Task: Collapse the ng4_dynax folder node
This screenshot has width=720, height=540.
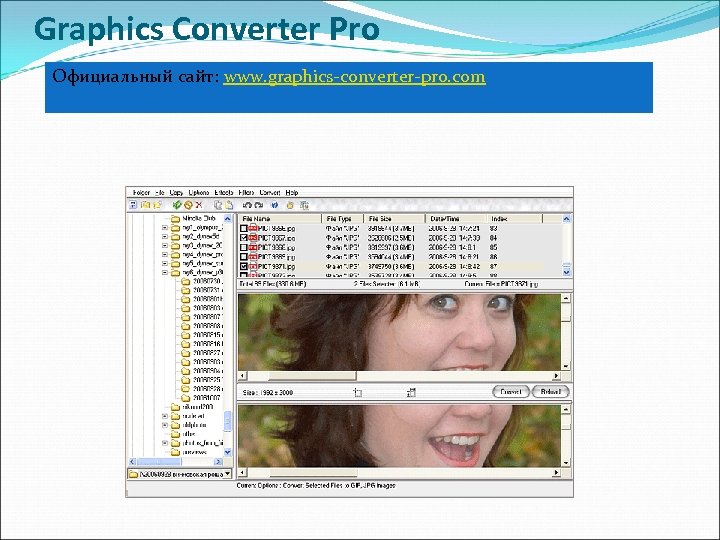Action: click(x=165, y=254)
